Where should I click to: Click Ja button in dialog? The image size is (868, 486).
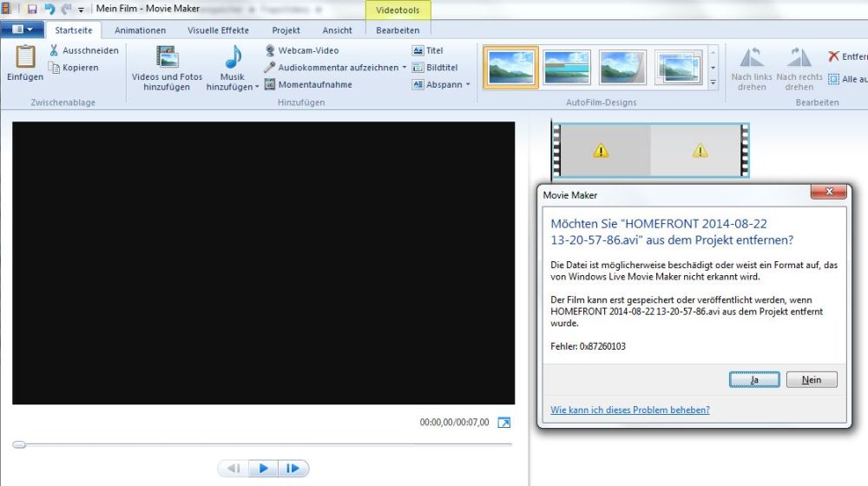click(x=754, y=380)
